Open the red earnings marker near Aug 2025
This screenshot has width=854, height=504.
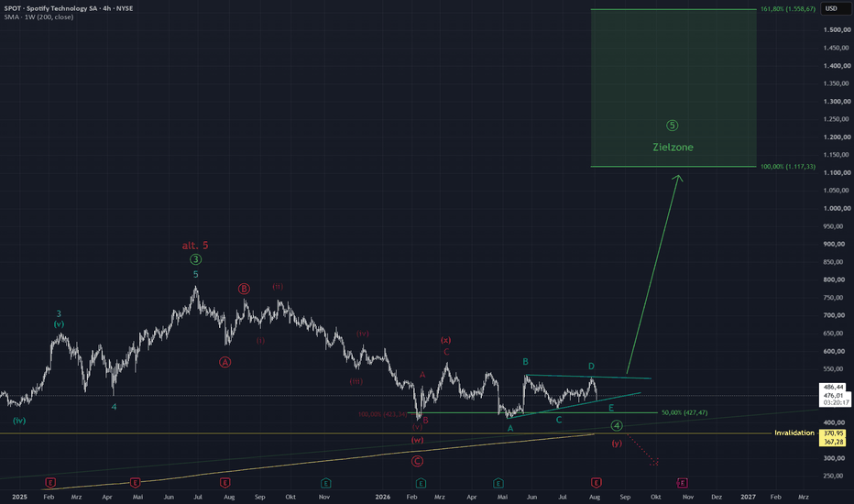click(x=224, y=483)
